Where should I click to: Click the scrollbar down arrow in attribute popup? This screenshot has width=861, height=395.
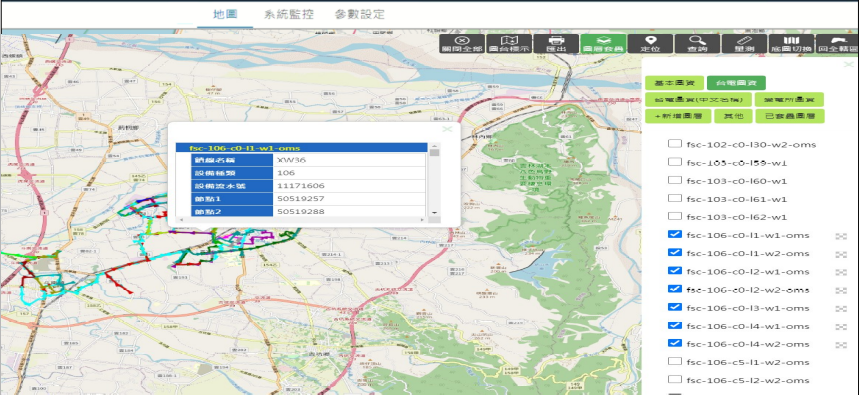pos(434,213)
